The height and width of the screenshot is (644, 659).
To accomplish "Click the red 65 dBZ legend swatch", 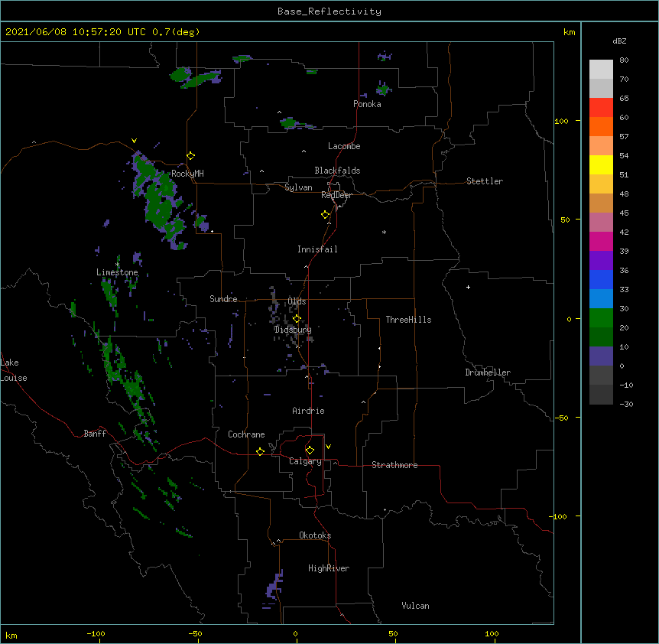I will (601, 108).
